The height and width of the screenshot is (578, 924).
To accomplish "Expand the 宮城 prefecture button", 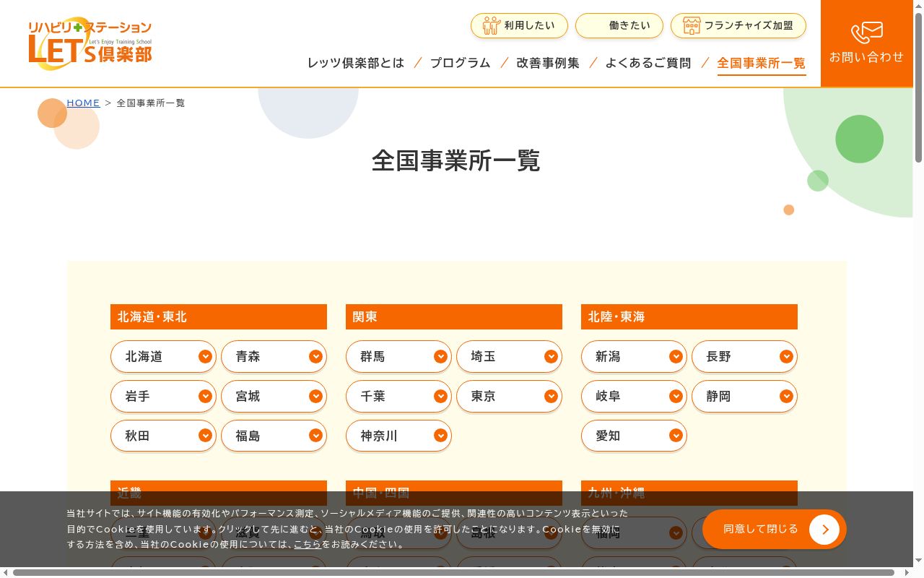I will [274, 396].
